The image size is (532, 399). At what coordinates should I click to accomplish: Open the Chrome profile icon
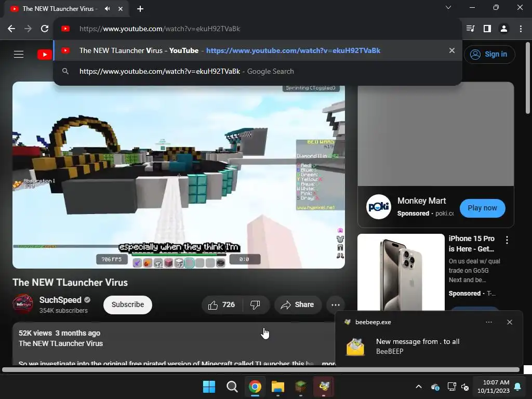click(x=504, y=29)
